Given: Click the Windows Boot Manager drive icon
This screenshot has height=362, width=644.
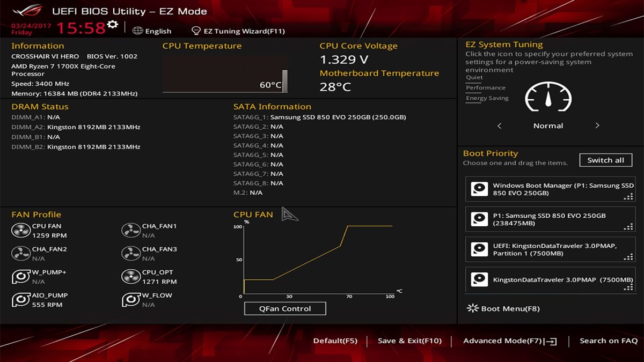Looking at the screenshot, I should (479, 189).
